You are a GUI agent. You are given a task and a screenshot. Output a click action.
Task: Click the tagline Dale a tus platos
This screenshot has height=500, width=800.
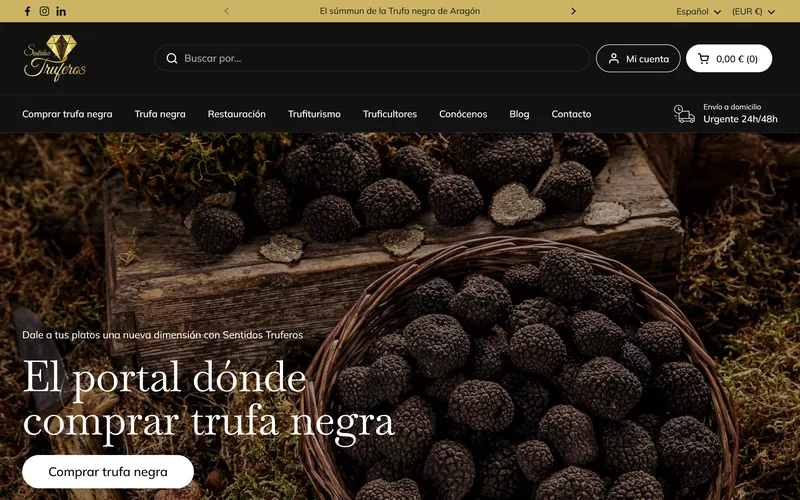(x=162, y=335)
